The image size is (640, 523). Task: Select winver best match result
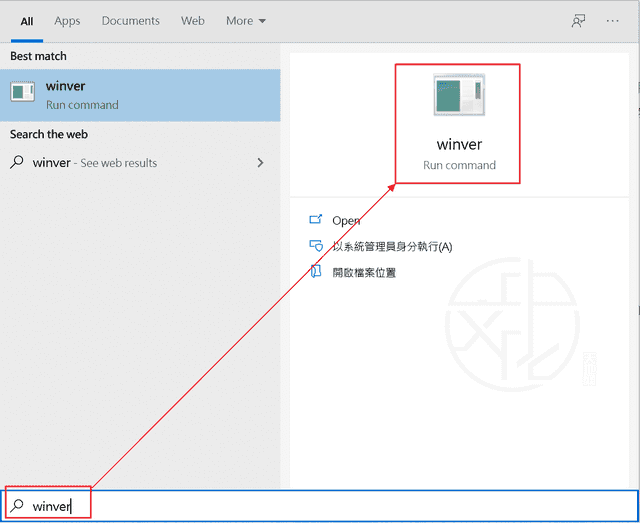[140, 95]
